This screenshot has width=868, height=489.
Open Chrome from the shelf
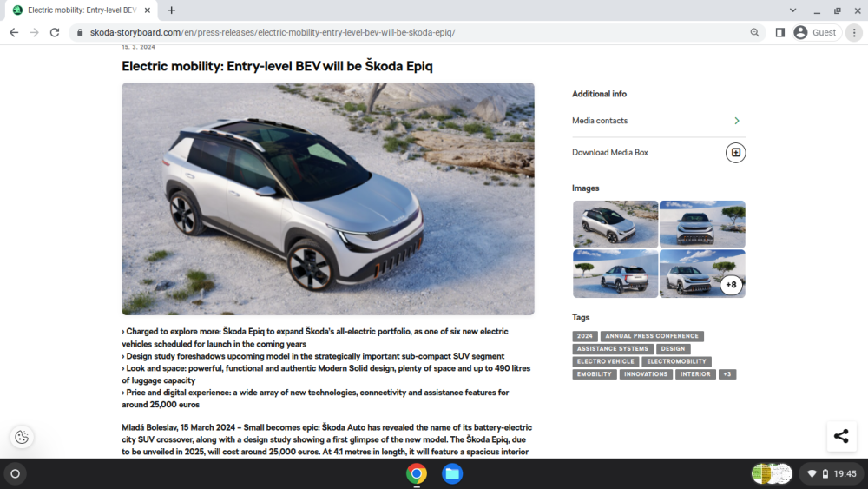click(417, 474)
